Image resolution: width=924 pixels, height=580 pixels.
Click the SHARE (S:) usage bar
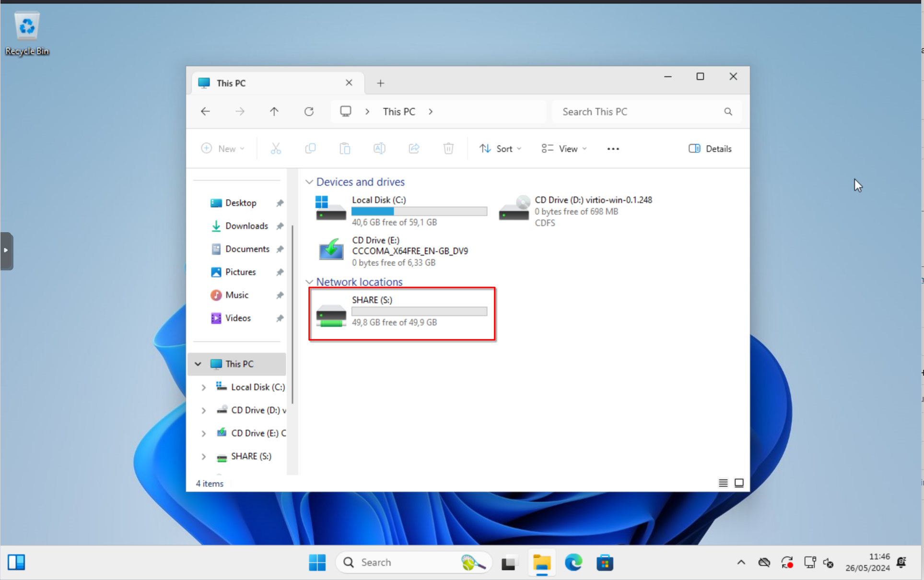(x=419, y=311)
